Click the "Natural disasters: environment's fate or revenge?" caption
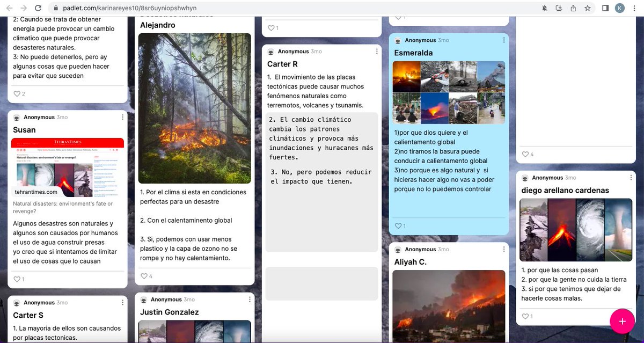 point(63,207)
